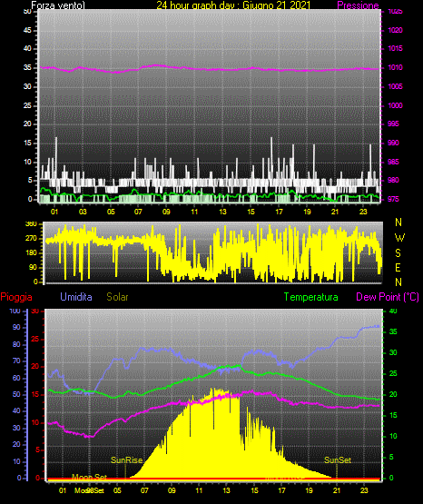The height and width of the screenshot is (504, 423).
Task: Select 35 on the wind force axis
Action: click(x=27, y=67)
